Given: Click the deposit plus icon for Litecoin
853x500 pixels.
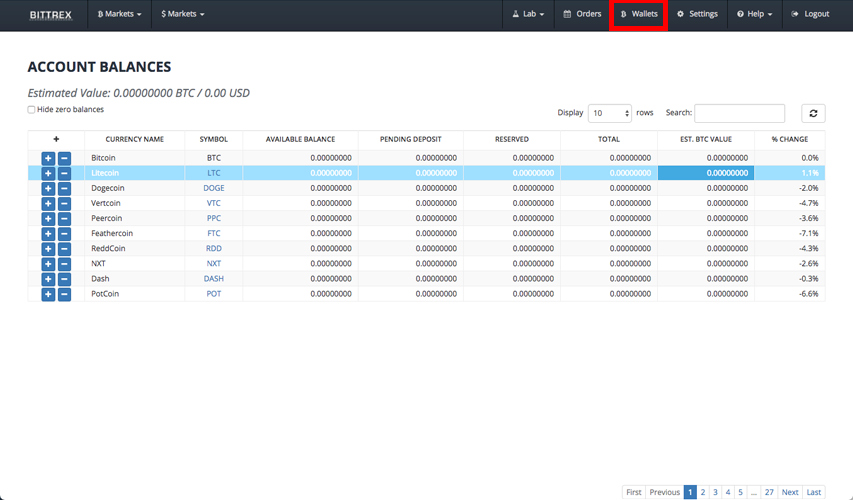Looking at the screenshot, I should click(48, 174).
